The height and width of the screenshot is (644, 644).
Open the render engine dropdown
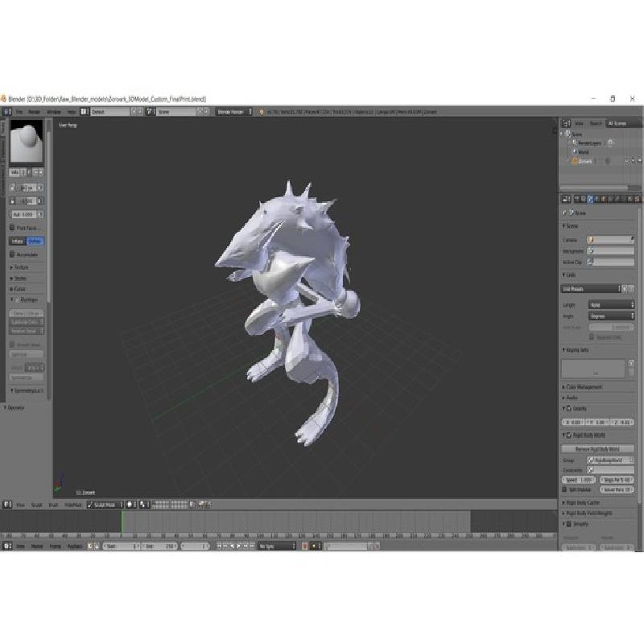[233, 112]
